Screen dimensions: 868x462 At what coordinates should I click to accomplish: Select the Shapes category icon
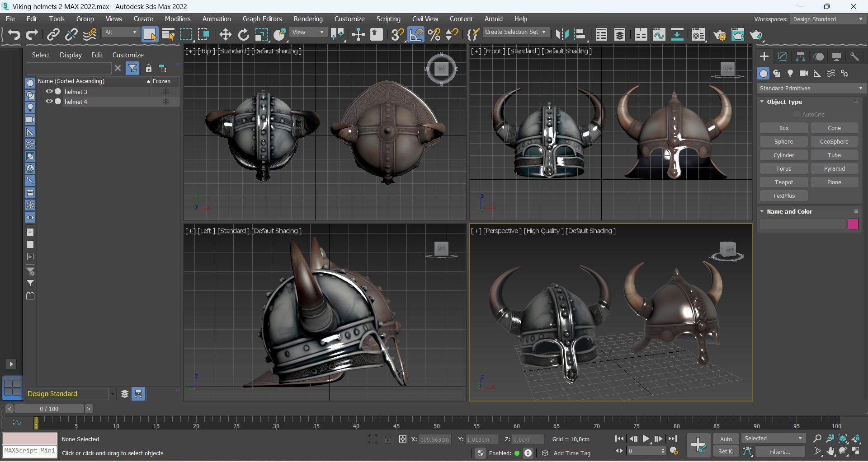click(777, 73)
